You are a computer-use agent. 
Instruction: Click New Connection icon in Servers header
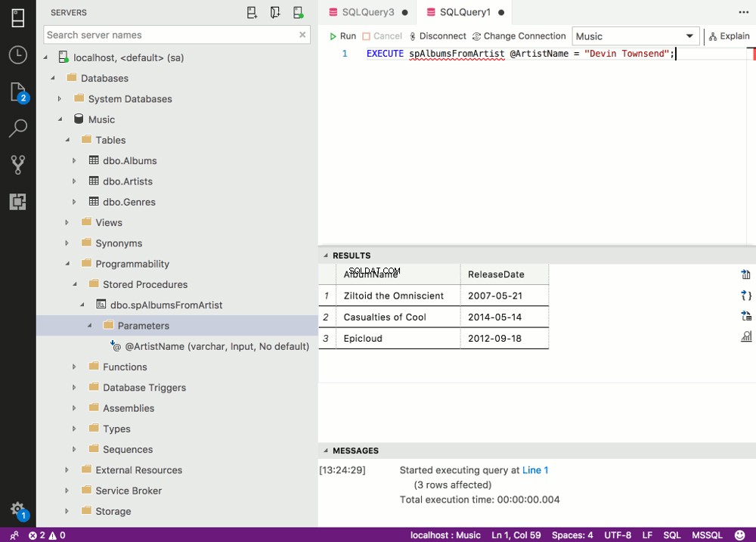[252, 13]
